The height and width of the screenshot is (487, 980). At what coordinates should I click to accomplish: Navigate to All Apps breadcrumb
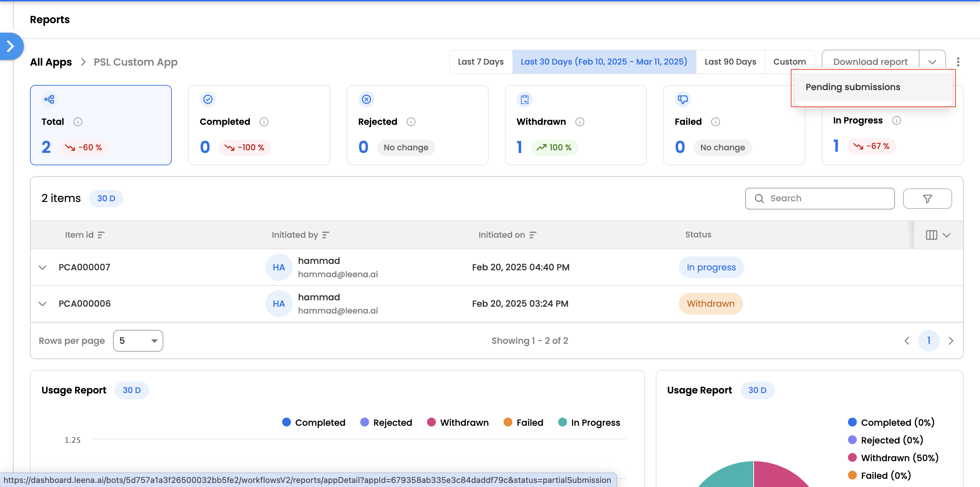[51, 62]
